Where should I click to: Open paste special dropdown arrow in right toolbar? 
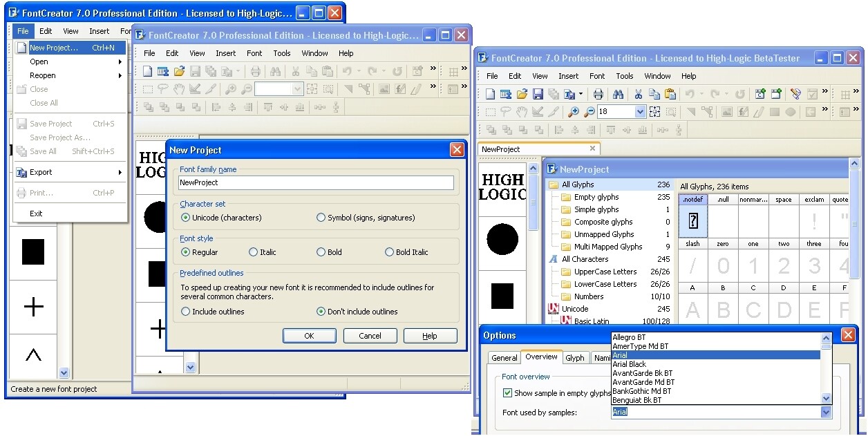581,94
